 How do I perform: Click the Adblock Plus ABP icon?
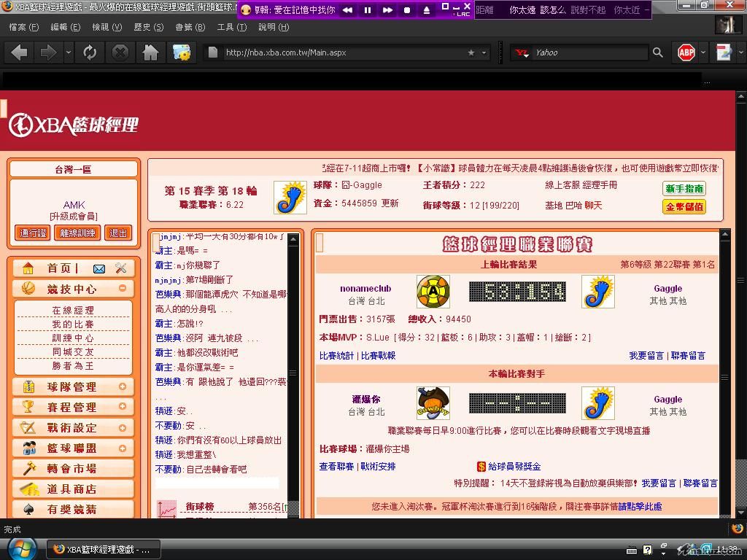click(686, 52)
